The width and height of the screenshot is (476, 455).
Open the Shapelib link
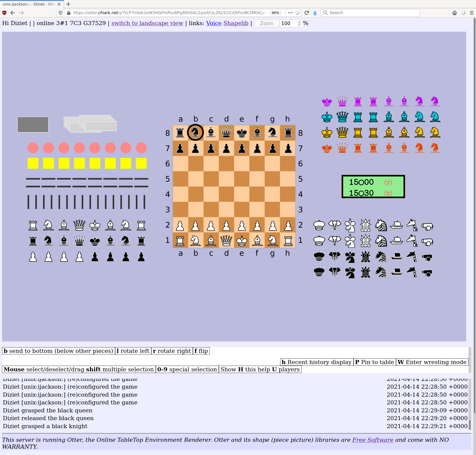(235, 23)
